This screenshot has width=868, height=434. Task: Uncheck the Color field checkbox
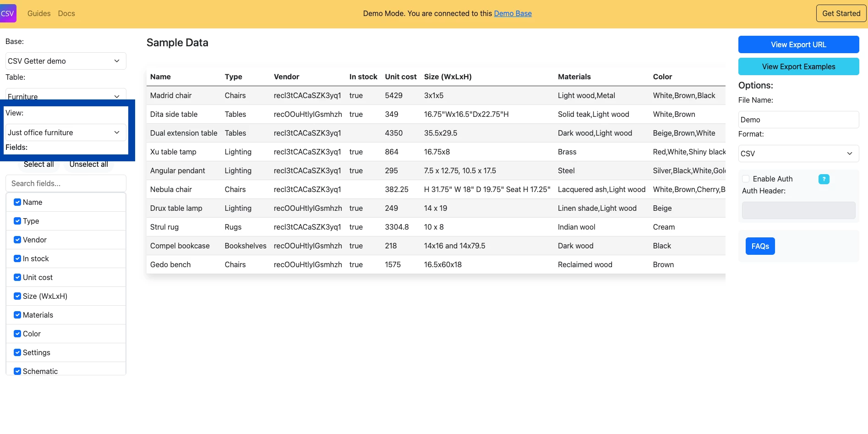point(17,334)
